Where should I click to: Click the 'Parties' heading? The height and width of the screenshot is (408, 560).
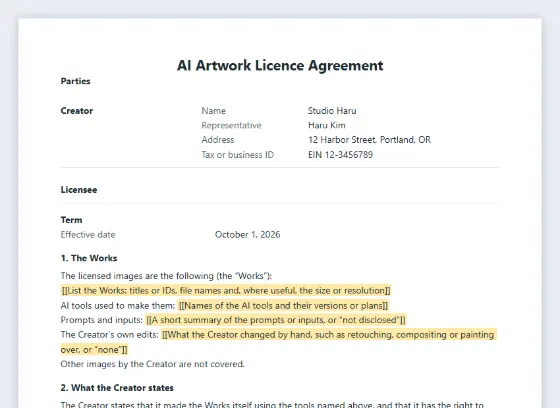75,81
